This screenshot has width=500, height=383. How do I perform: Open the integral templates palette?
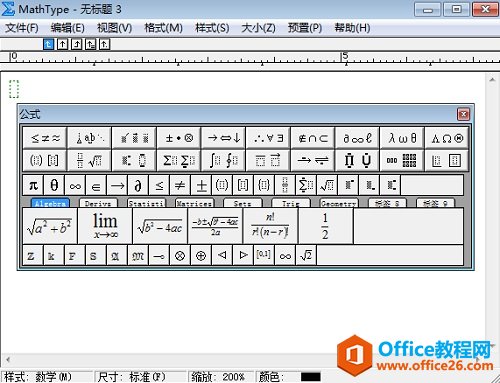[x=223, y=160]
